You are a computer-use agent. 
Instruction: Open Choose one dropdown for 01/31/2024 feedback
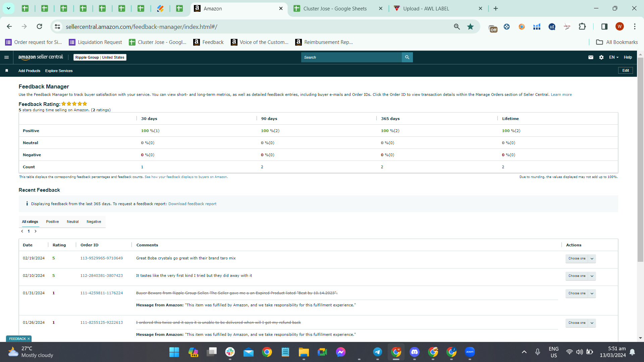pyautogui.click(x=580, y=293)
